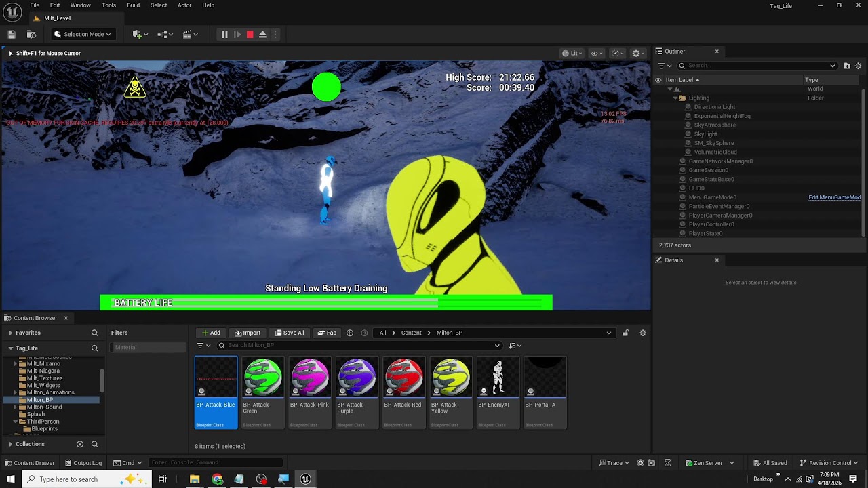Open the Window menu
This screenshot has height=488, width=868.
(81, 5)
